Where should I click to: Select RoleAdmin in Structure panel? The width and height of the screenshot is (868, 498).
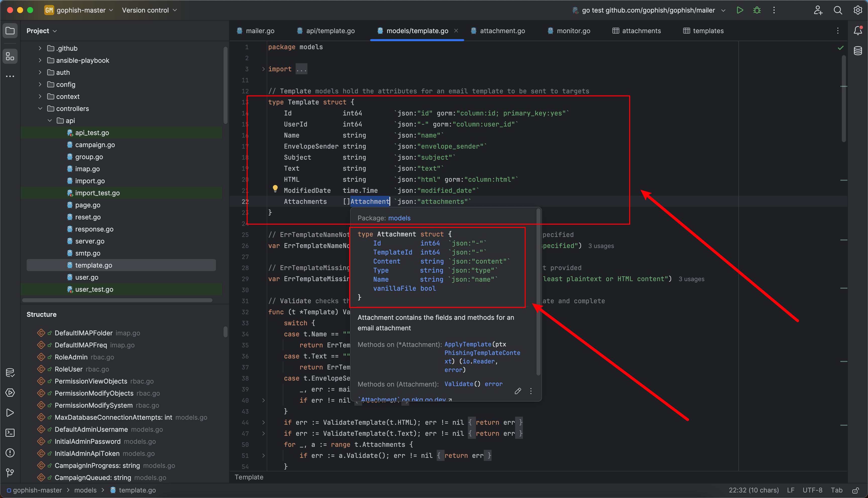[x=71, y=357]
